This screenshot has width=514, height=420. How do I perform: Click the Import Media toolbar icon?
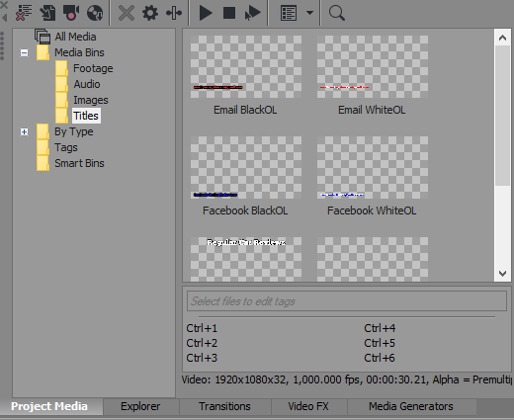click(x=47, y=13)
